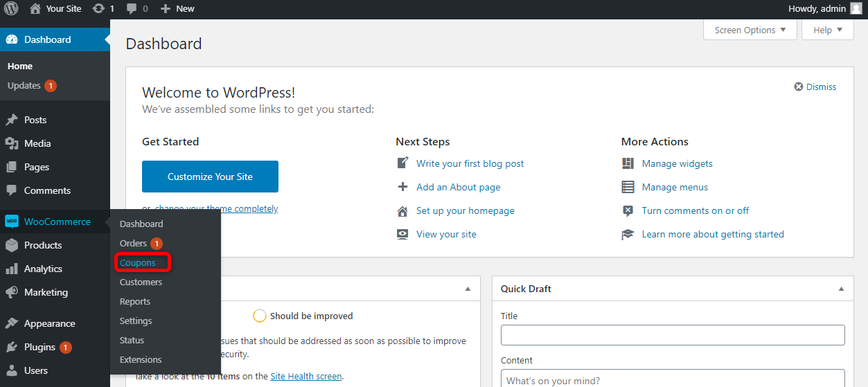The height and width of the screenshot is (387, 868).
Task: Open Your Site home icon link
Action: 35,9
